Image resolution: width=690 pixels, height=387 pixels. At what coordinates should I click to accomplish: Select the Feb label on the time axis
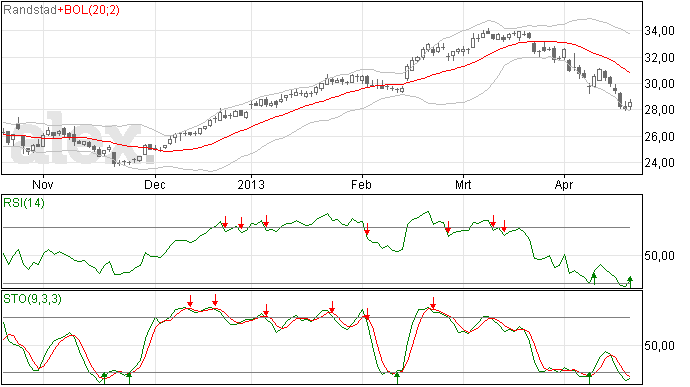point(361,184)
